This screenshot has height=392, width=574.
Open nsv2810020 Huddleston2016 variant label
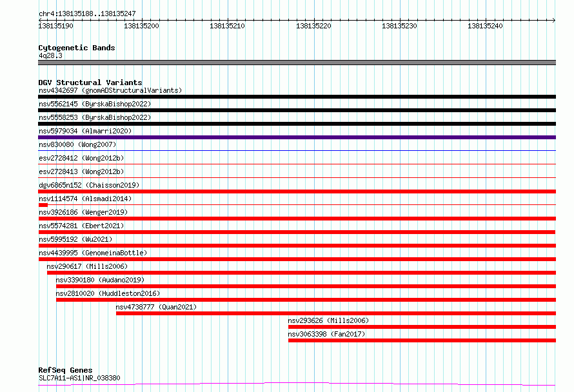[108, 293]
